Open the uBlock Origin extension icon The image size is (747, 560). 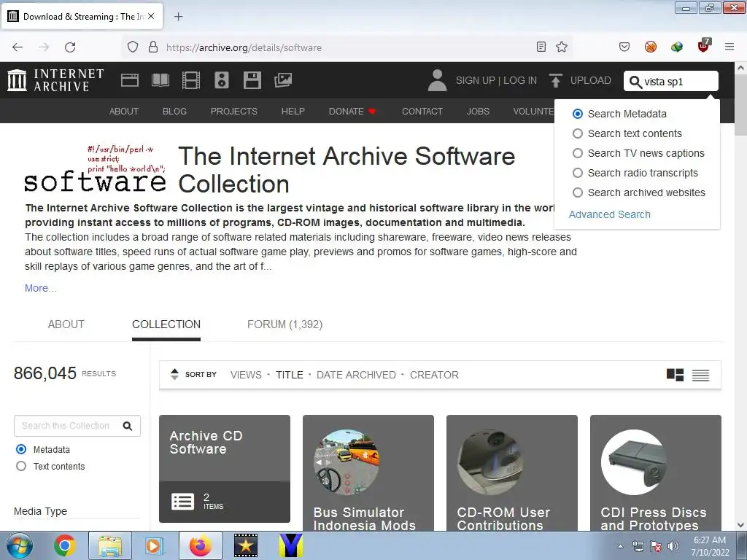[x=704, y=46]
